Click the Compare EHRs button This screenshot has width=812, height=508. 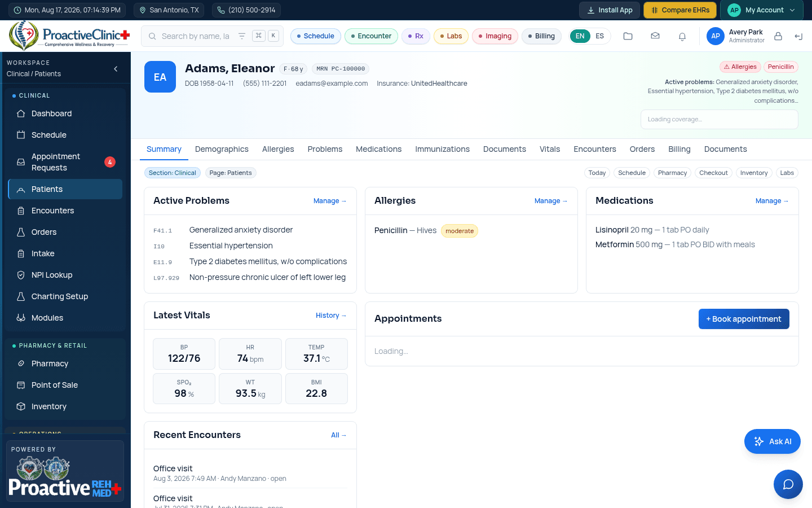click(x=680, y=10)
